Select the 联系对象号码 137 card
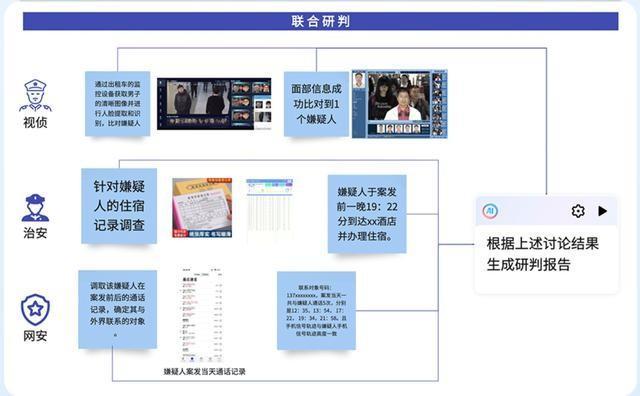This screenshot has width=640, height=396. coord(316,311)
